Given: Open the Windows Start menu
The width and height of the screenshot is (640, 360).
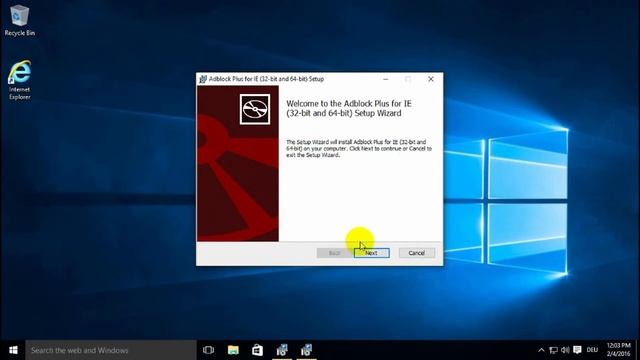Looking at the screenshot, I should (x=13, y=350).
